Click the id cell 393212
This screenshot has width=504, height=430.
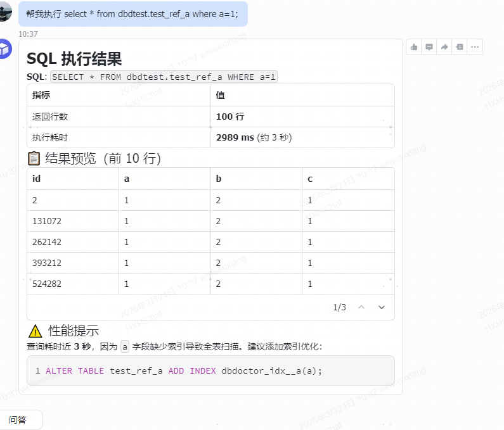tap(47, 263)
